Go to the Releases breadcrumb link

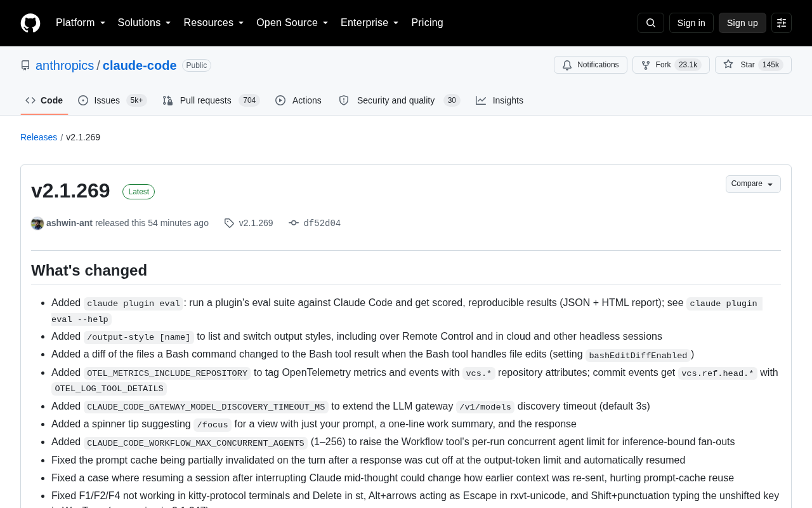[x=39, y=137]
